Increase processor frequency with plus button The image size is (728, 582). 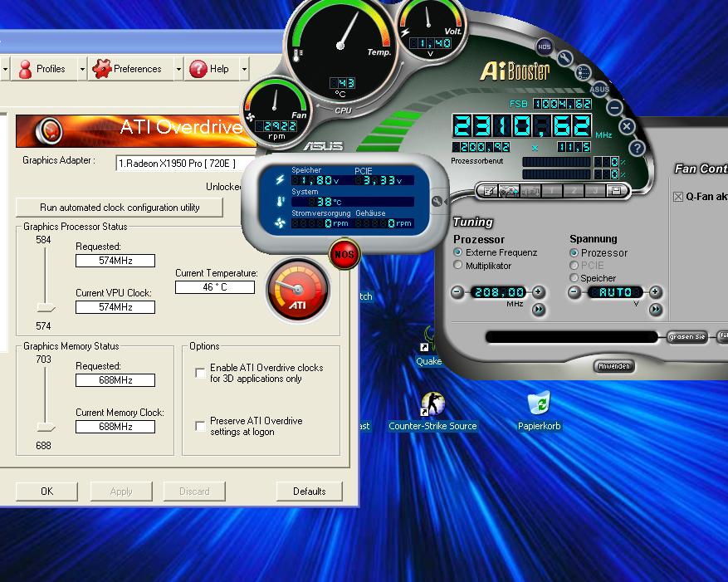[x=538, y=292]
